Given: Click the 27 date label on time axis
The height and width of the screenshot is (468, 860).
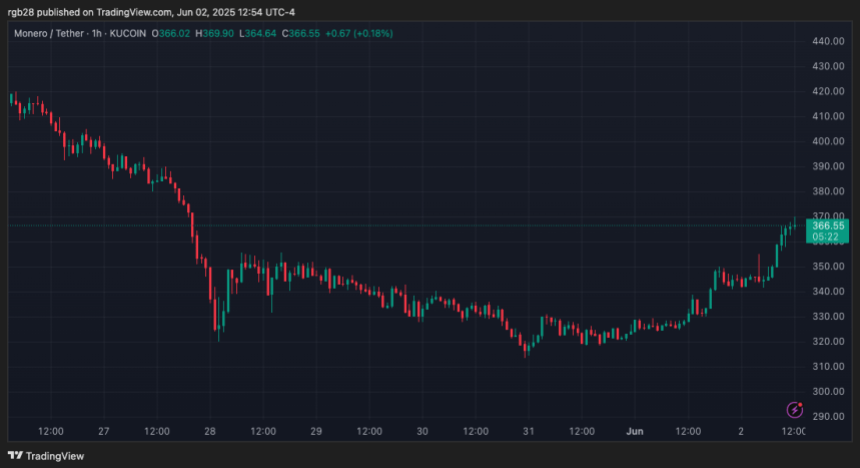Looking at the screenshot, I should click(x=103, y=432).
